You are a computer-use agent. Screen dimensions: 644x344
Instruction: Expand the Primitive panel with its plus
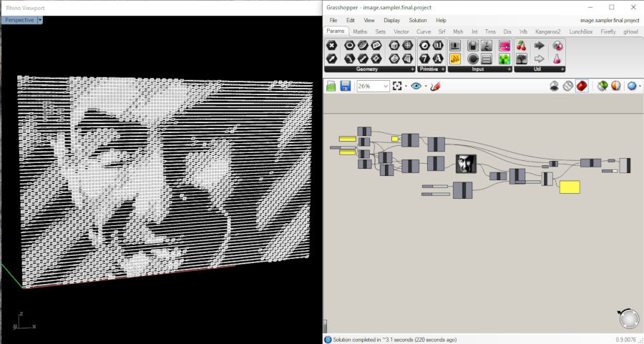pyautogui.click(x=443, y=69)
